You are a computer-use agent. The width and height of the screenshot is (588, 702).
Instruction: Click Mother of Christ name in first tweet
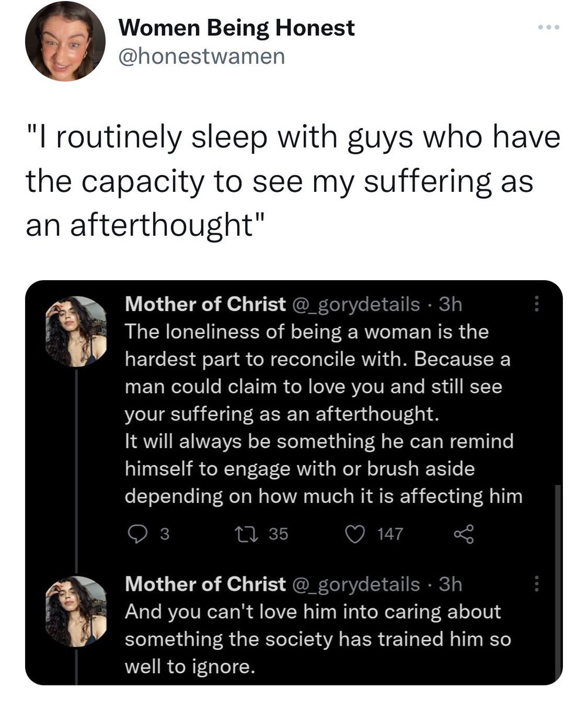click(205, 304)
